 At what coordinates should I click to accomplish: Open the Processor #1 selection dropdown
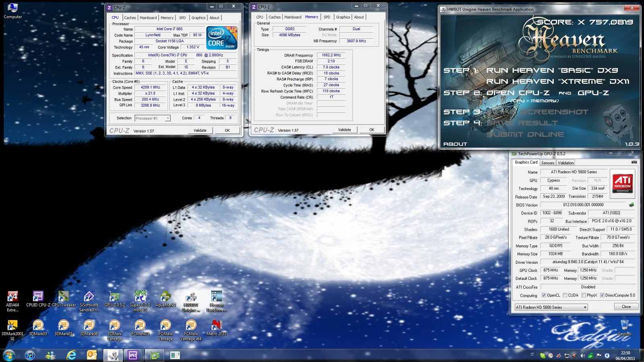pos(153,118)
